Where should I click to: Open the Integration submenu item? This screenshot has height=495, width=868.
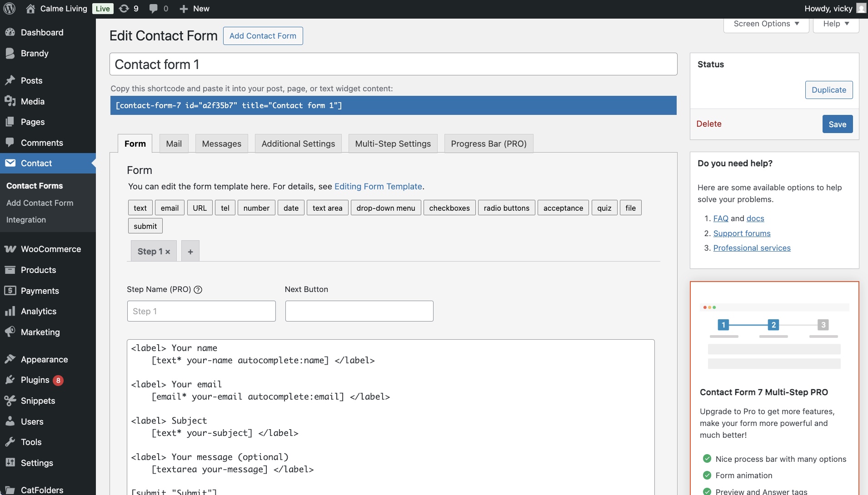click(x=26, y=220)
